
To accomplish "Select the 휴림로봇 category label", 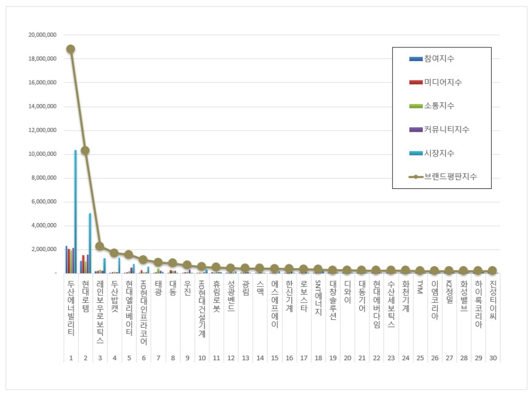I will pyautogui.click(x=216, y=296).
